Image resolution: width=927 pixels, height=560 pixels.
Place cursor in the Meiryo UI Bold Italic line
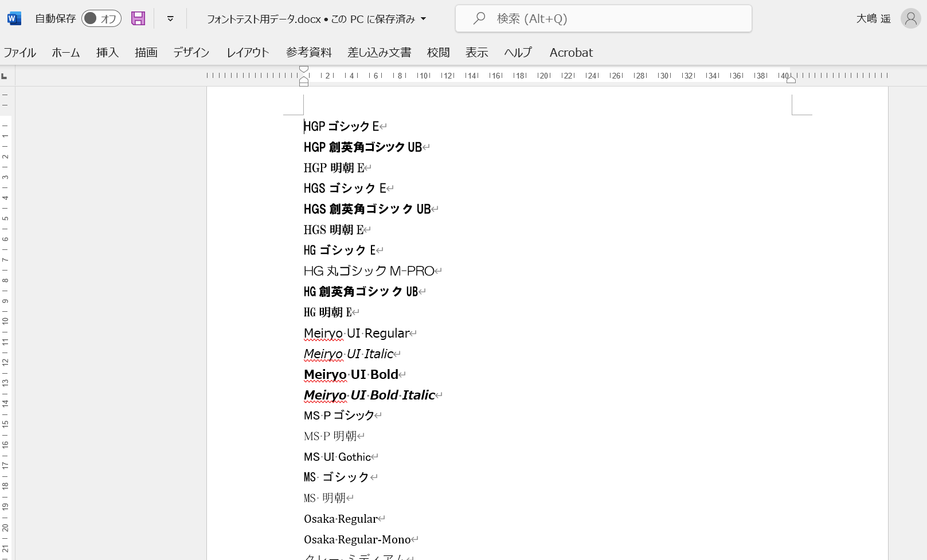pos(370,395)
